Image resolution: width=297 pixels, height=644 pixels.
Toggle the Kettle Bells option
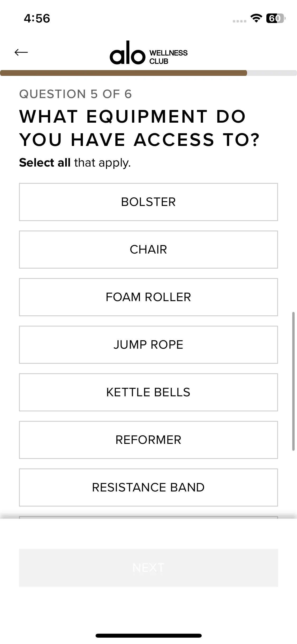pyautogui.click(x=148, y=392)
